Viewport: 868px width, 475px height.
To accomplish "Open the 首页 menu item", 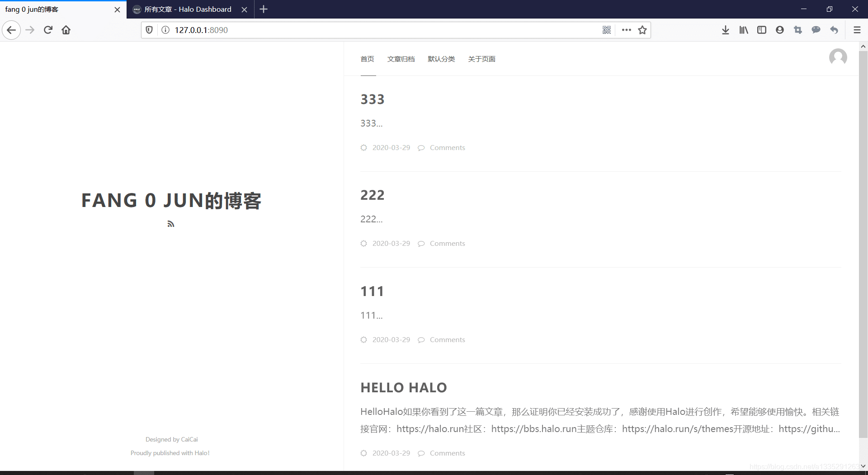I will [368, 59].
